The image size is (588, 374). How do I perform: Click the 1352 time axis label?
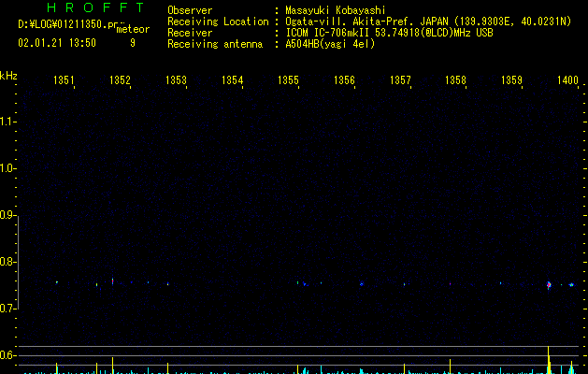coord(120,79)
